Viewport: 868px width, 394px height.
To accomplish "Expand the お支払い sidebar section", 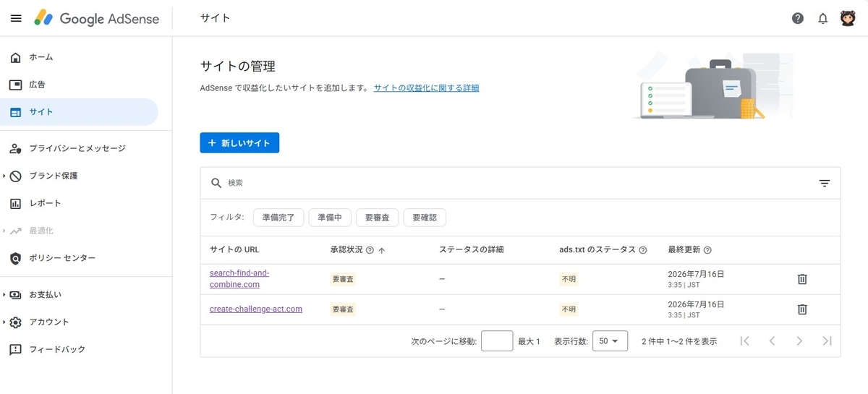I will pos(45,294).
